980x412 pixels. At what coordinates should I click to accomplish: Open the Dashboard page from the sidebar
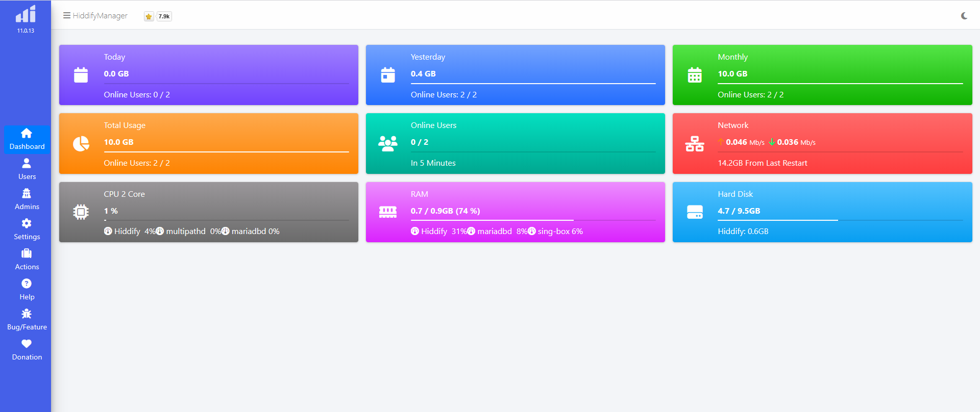click(x=27, y=139)
